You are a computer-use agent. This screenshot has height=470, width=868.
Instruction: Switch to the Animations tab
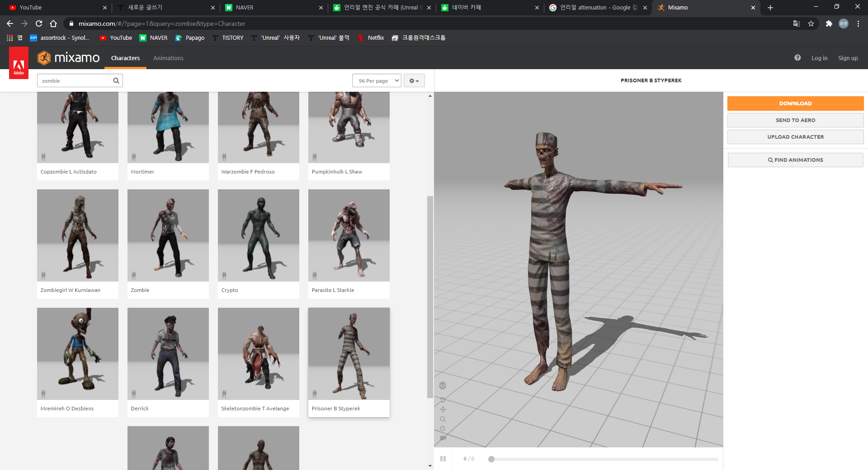coord(168,58)
